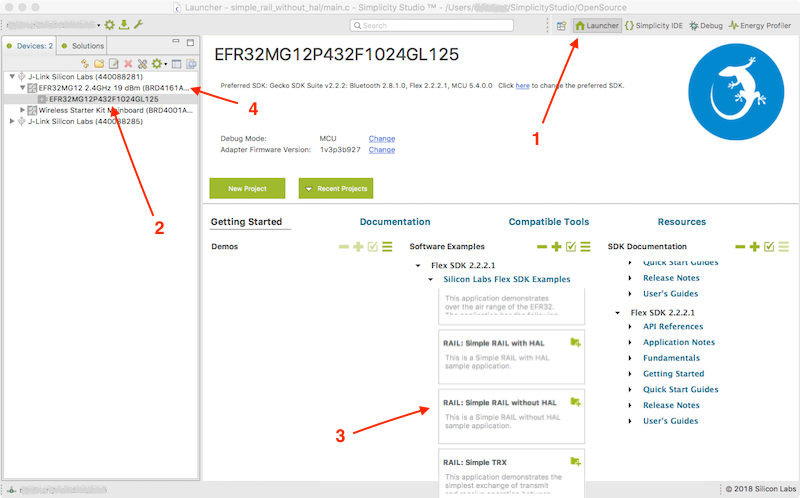Collapse all Software Examples with the minus icon
The width and height of the screenshot is (800, 498).
pos(542,247)
